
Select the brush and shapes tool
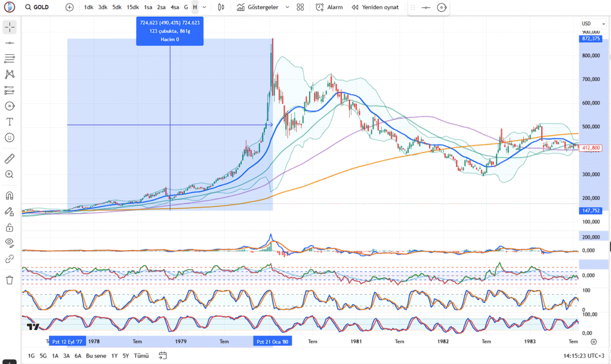coord(10,106)
